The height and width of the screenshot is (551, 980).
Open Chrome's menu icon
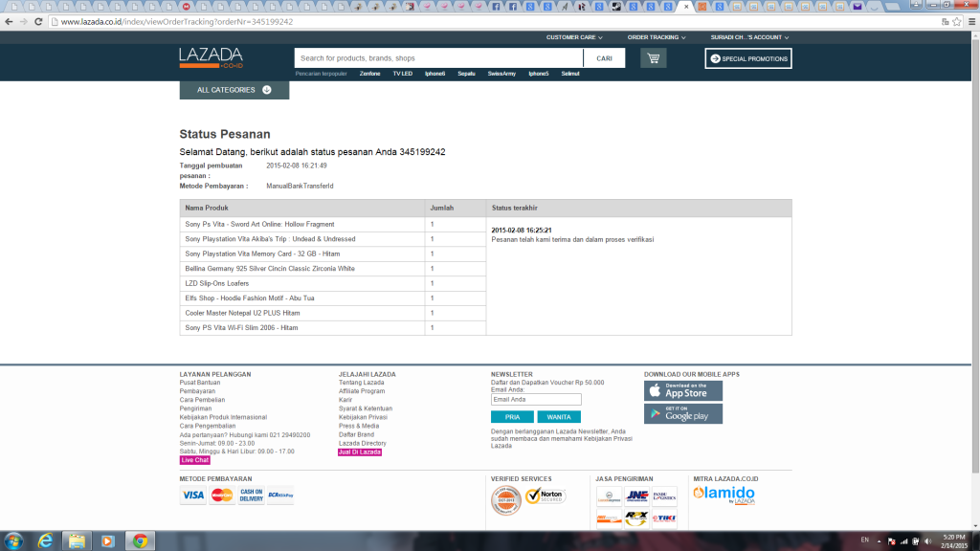tap(972, 21)
